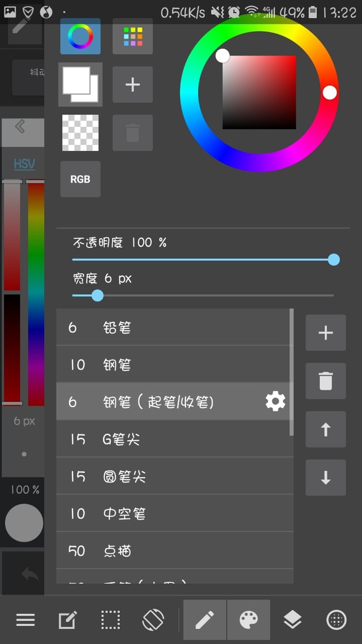The width and height of the screenshot is (362, 644).
Task: Pick the transparent checkered swatch
Action: tap(80, 133)
